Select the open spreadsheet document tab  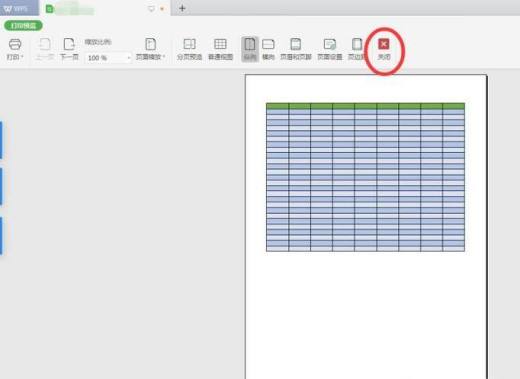pos(104,8)
